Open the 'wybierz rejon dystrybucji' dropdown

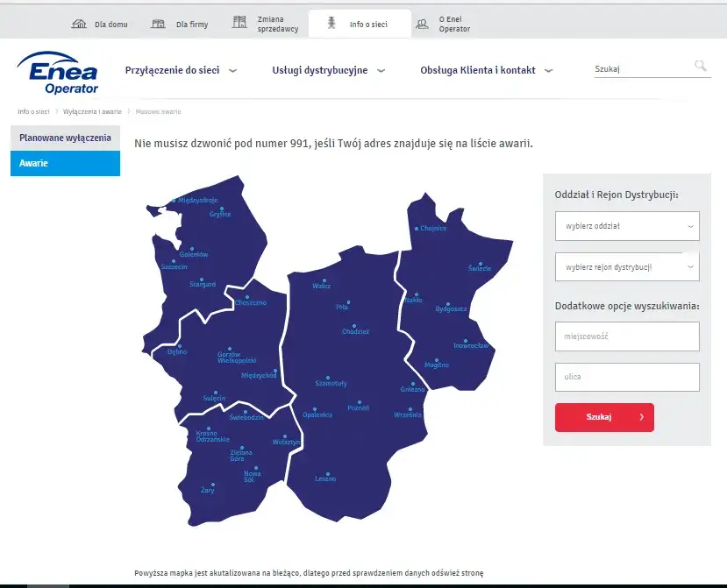(626, 266)
